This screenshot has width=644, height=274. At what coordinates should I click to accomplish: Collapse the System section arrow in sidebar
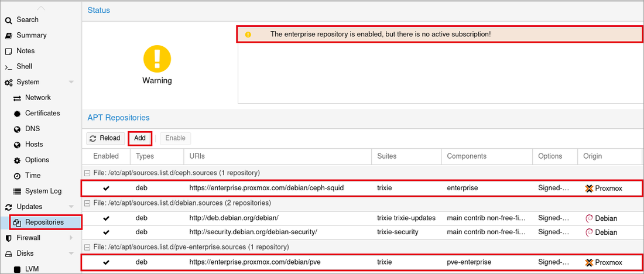point(71,82)
